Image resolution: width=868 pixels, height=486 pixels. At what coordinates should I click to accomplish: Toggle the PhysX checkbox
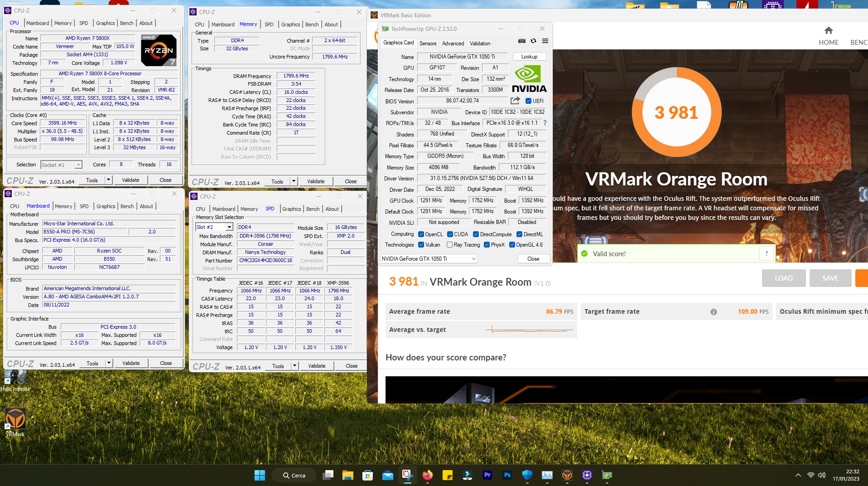[x=487, y=245]
